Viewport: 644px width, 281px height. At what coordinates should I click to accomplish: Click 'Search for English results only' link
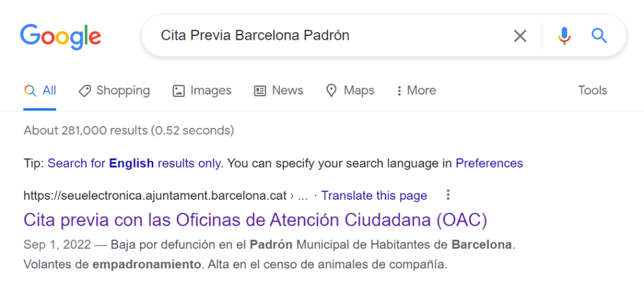[x=134, y=164]
